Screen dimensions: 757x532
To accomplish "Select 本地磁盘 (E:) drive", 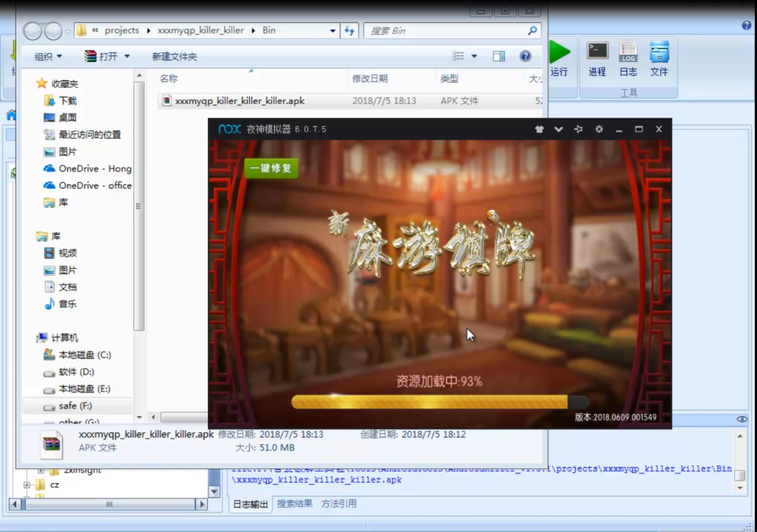I will pos(77,389).
